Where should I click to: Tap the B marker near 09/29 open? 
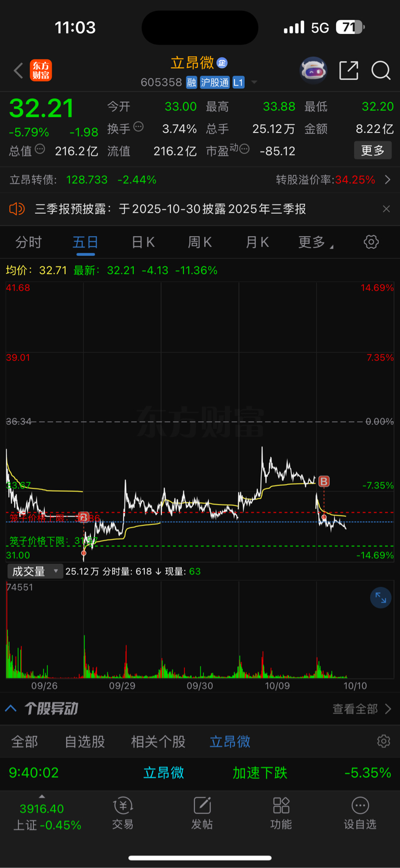pos(83,518)
